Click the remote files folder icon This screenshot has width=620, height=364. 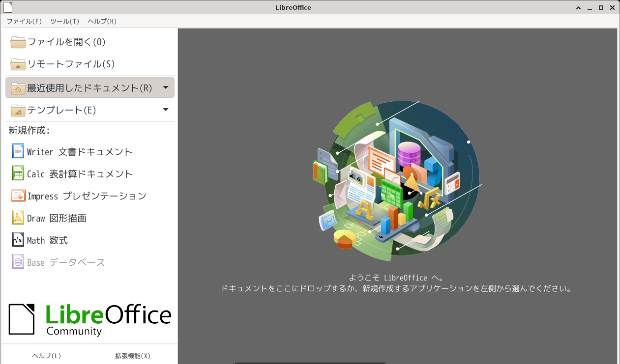click(x=18, y=64)
